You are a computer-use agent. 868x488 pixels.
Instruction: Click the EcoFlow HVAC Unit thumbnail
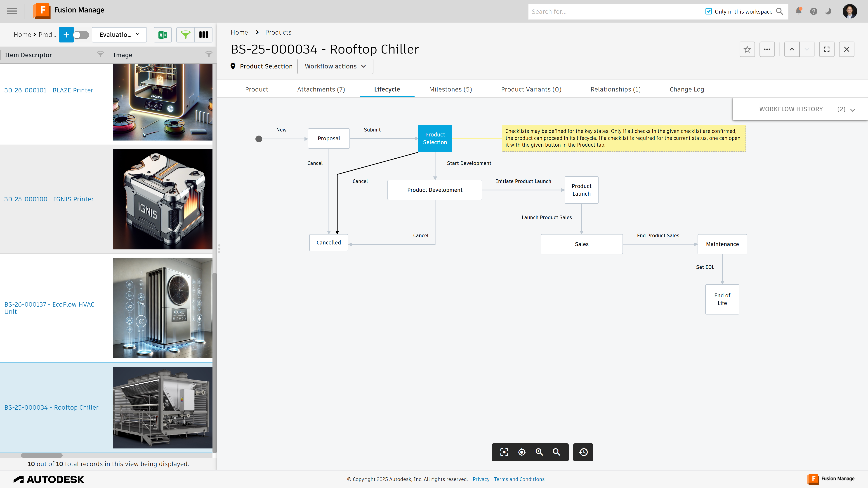click(x=163, y=308)
